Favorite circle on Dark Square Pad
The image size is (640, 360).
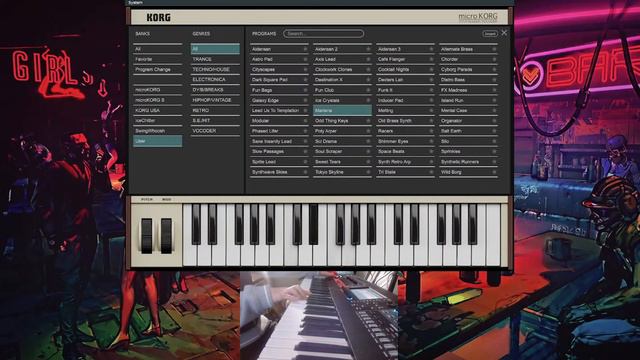(305, 80)
